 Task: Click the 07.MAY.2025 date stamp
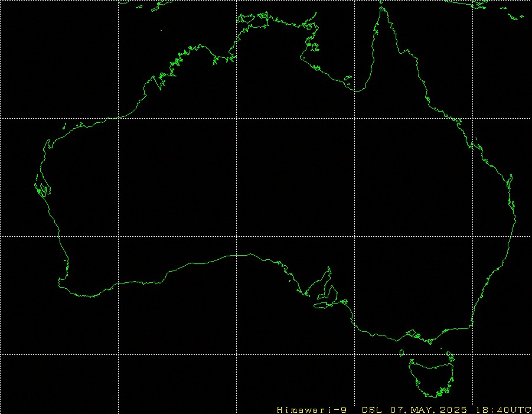pos(429,410)
